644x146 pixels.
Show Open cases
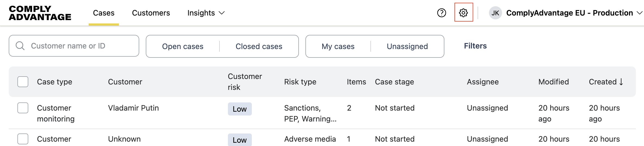(x=183, y=46)
